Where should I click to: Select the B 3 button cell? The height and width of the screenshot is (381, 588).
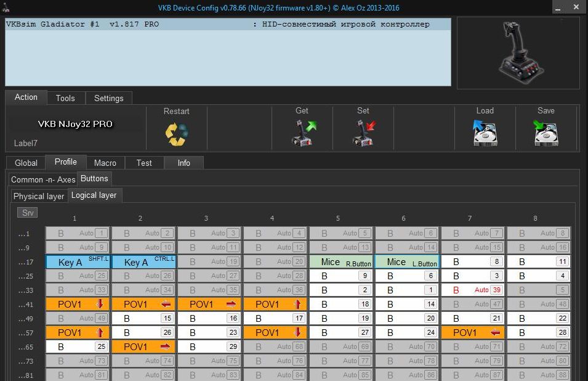(473, 276)
